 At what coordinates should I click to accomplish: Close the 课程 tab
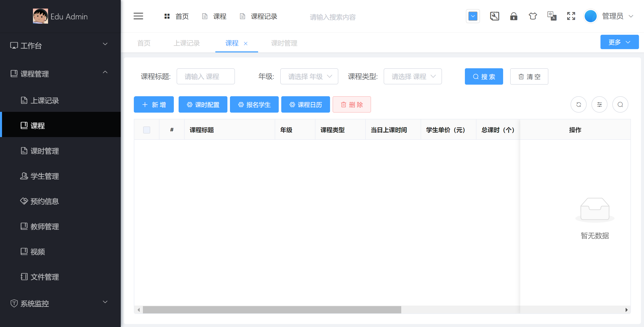pyautogui.click(x=246, y=44)
